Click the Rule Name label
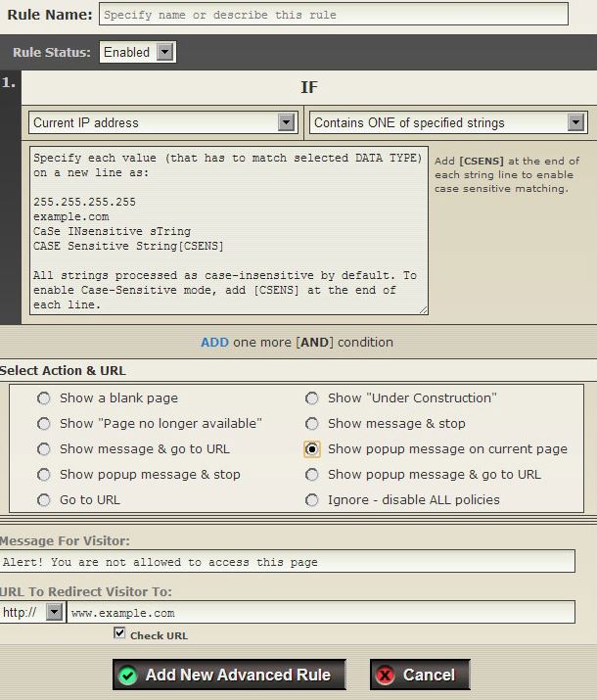597x700 pixels. [50, 15]
